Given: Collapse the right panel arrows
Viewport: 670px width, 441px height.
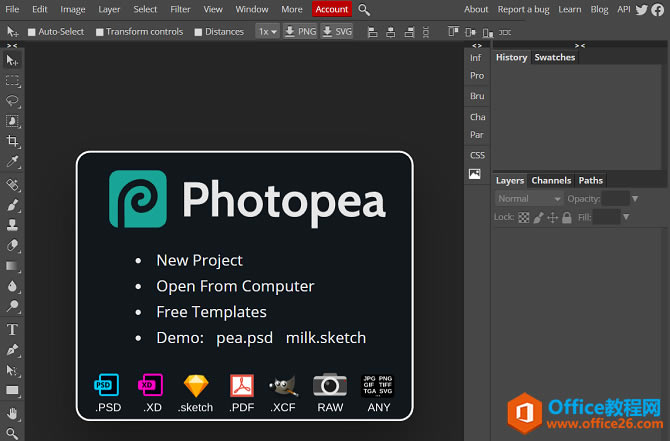Looking at the screenshot, I should (x=580, y=45).
